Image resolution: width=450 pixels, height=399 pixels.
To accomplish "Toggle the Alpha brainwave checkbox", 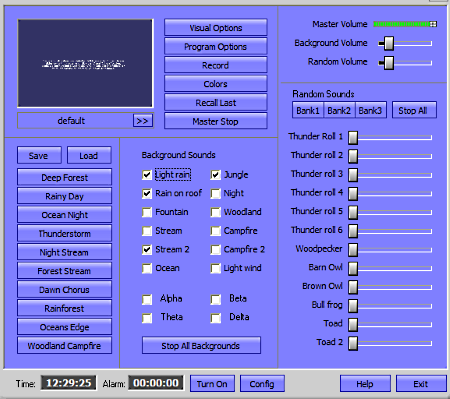I will [147, 299].
